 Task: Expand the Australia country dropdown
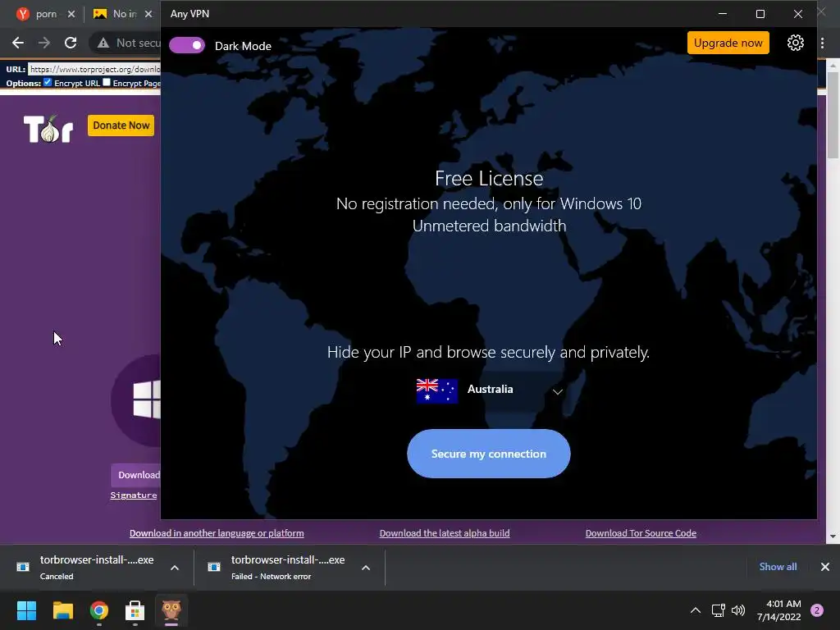[558, 391]
